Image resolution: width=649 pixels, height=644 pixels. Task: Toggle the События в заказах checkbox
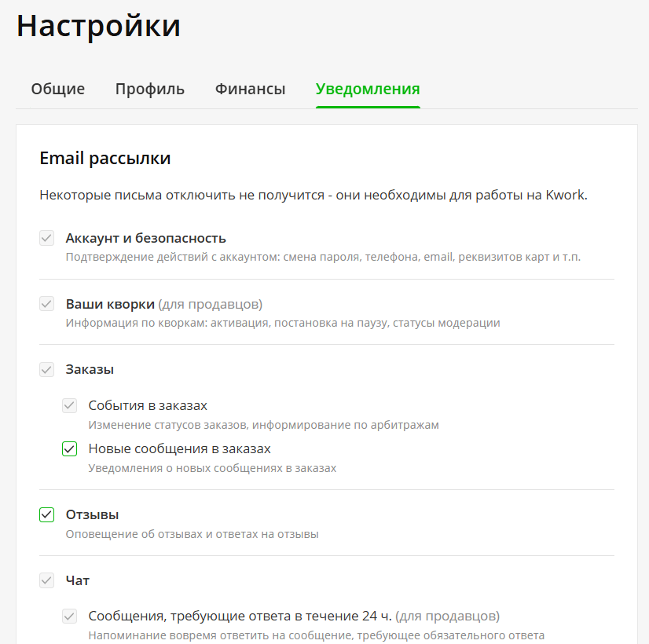[69, 405]
